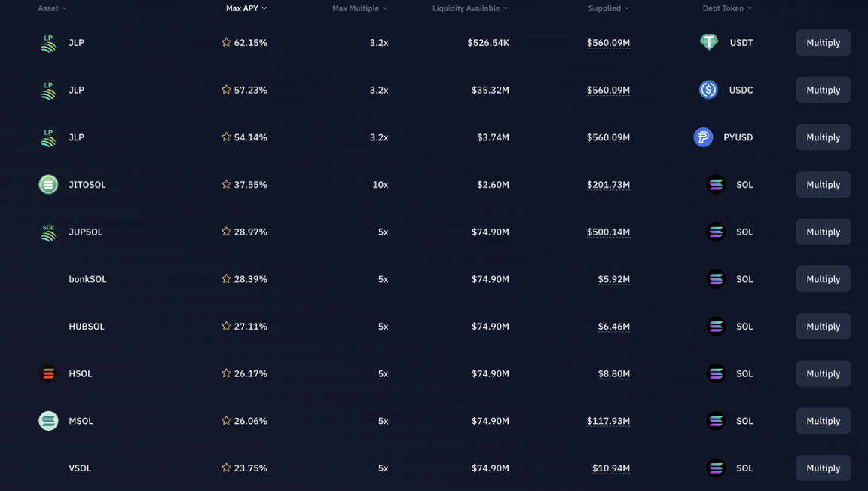Sort by Debt Token column header
Screen dimensions: 868x491
(x=727, y=8)
